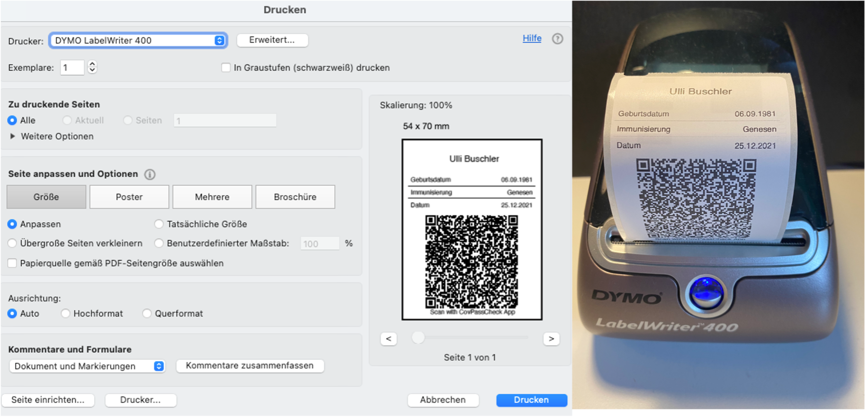Switch to the Poster tab
The image size is (868, 417).
[x=129, y=197]
